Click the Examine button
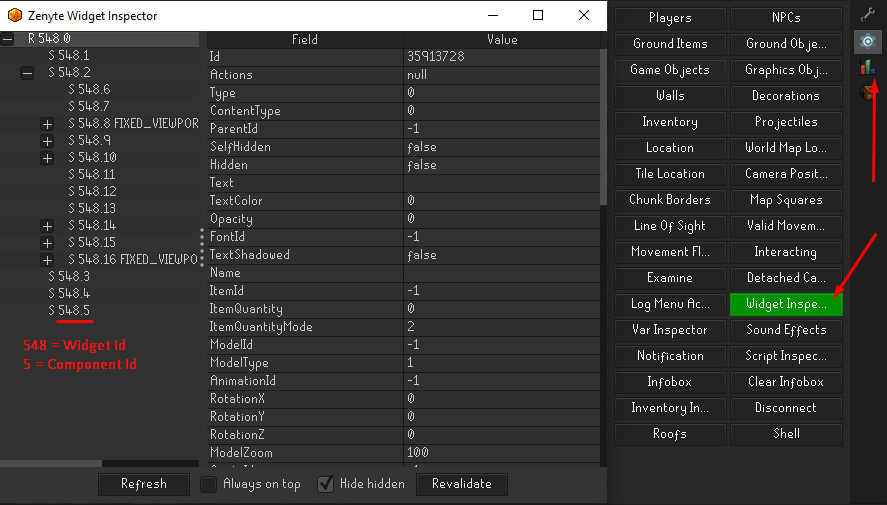The height and width of the screenshot is (505, 887). click(x=670, y=278)
